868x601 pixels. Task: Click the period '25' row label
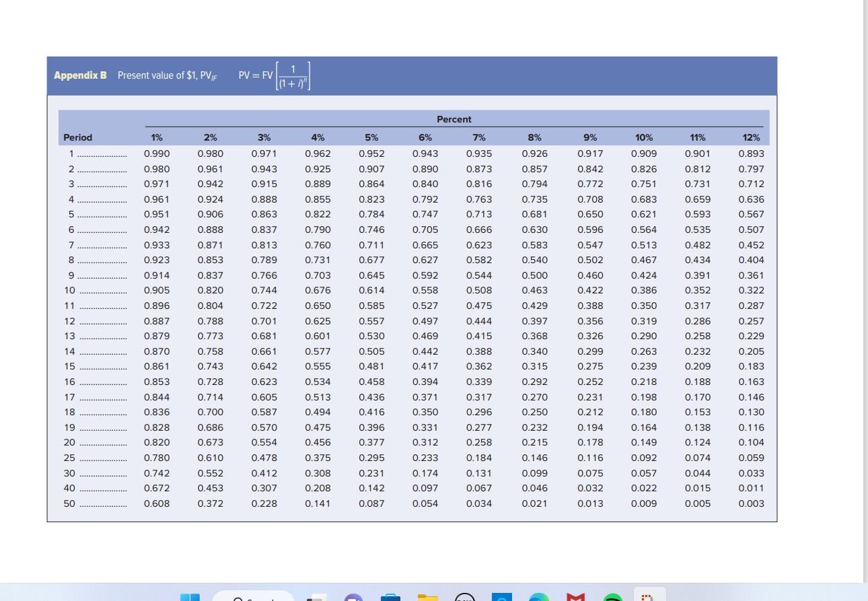coord(69,458)
